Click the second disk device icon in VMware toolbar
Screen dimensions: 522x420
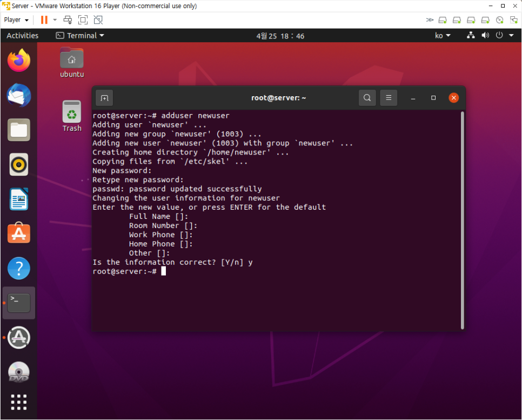click(x=457, y=21)
